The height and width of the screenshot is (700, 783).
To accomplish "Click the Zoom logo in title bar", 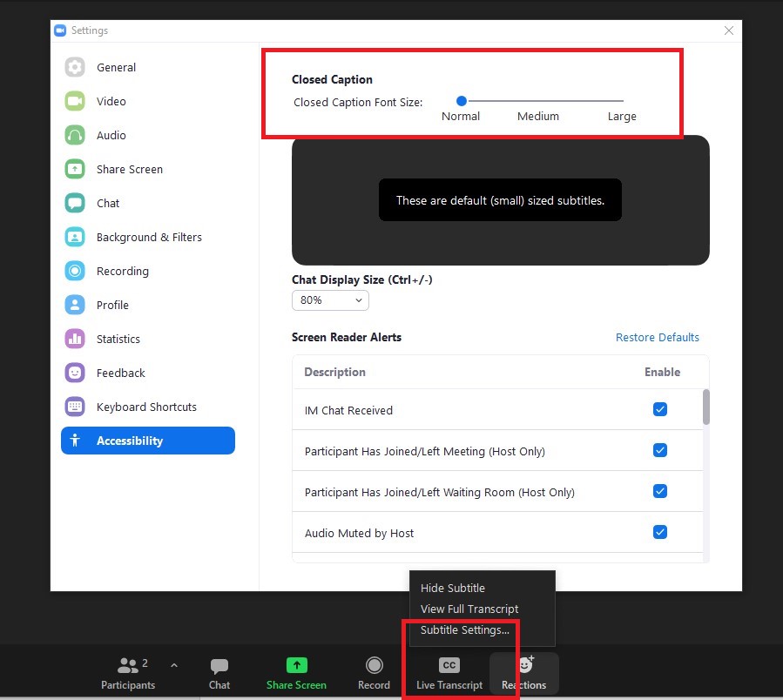I will [60, 30].
